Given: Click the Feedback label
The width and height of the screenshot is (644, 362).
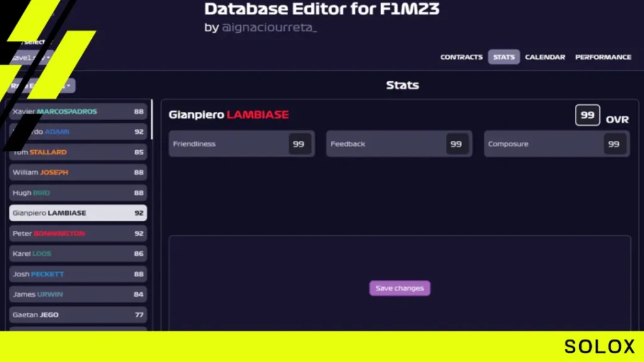Looking at the screenshot, I should tap(347, 144).
